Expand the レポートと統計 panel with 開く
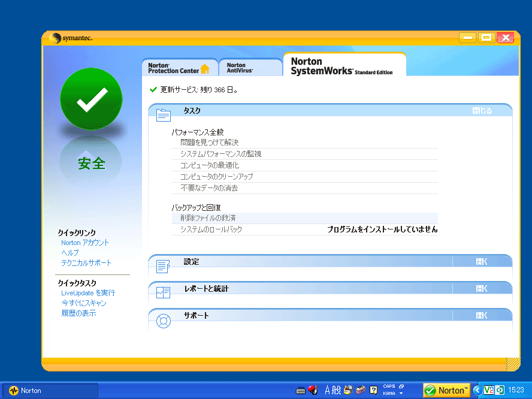The height and width of the screenshot is (399, 532). (482, 288)
